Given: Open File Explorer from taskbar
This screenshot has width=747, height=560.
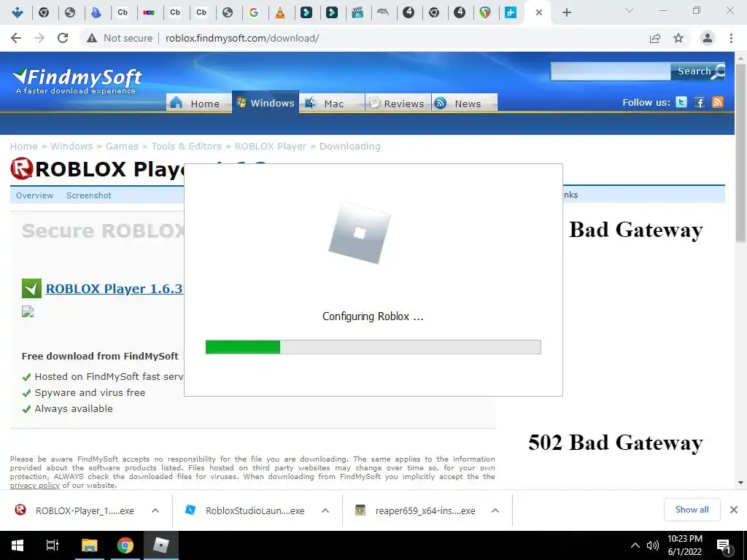Looking at the screenshot, I should [x=89, y=545].
